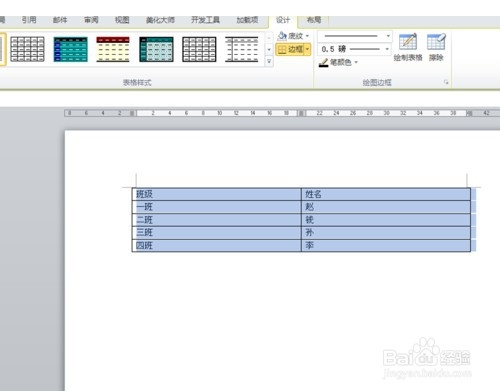Screen dimensions: 500x391
Task: Switch to the 布局 tab
Action: 314,20
